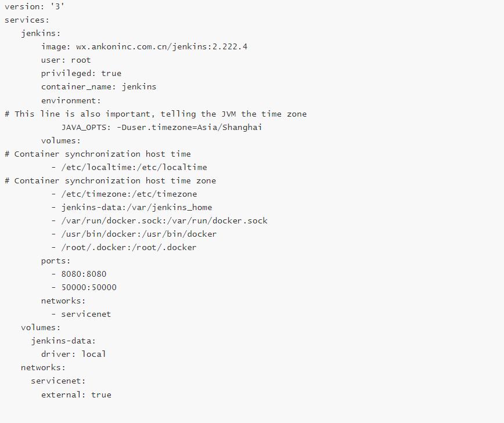The width and height of the screenshot is (504, 423).
Task: Click the external: true line
Action: pyautogui.click(x=75, y=395)
